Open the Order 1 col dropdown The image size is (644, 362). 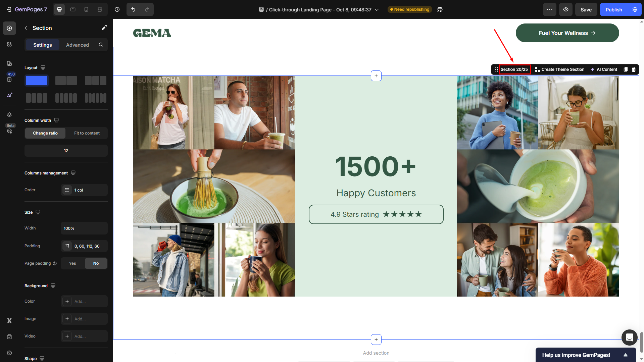[x=84, y=190]
